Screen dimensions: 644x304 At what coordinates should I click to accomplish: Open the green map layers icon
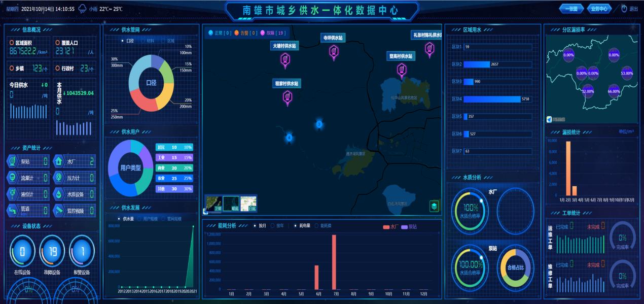point(434,206)
